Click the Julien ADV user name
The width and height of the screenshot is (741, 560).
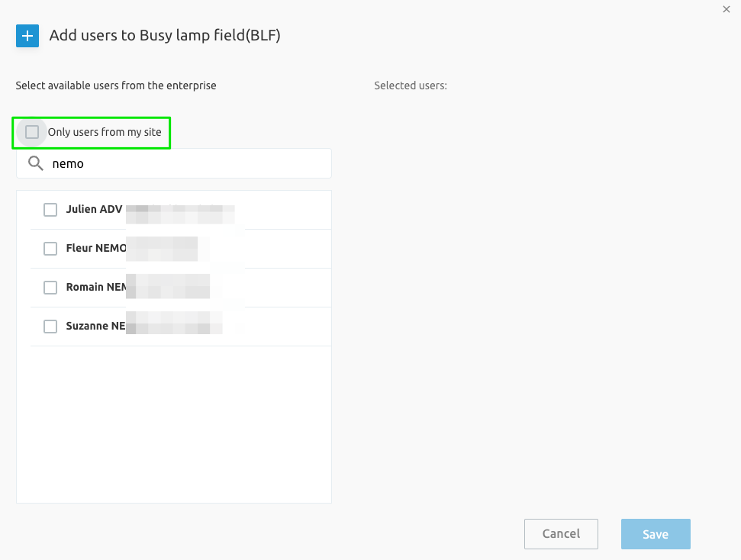coord(94,210)
